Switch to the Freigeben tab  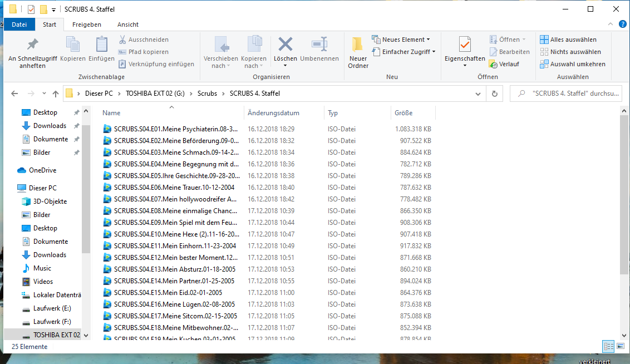click(87, 24)
